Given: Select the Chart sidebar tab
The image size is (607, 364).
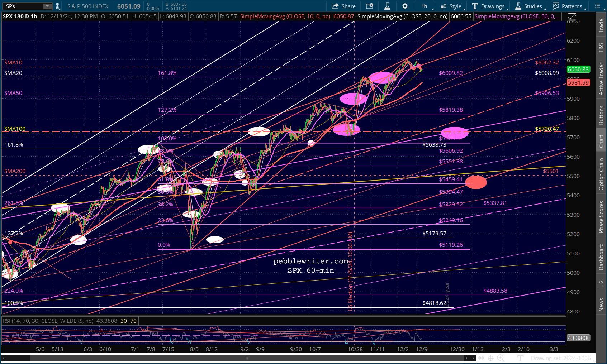Looking at the screenshot, I should point(601,141).
